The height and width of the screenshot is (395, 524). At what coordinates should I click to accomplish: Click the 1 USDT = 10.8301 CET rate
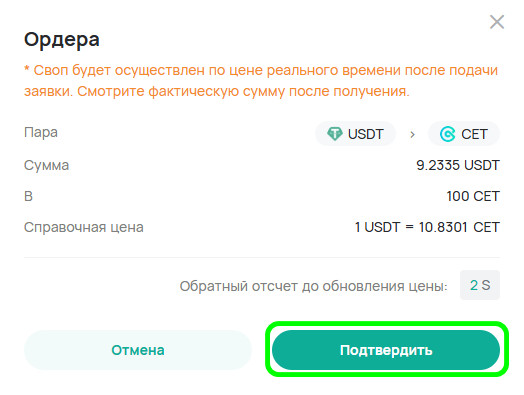pyautogui.click(x=427, y=227)
